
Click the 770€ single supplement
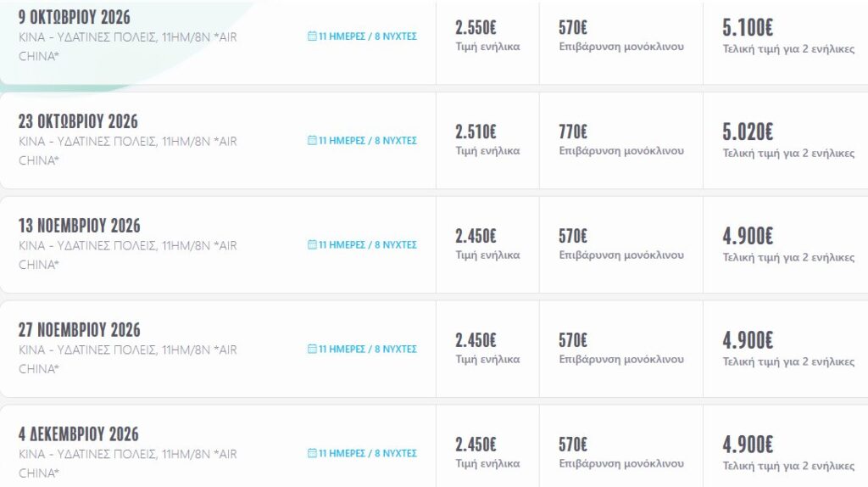point(573,132)
